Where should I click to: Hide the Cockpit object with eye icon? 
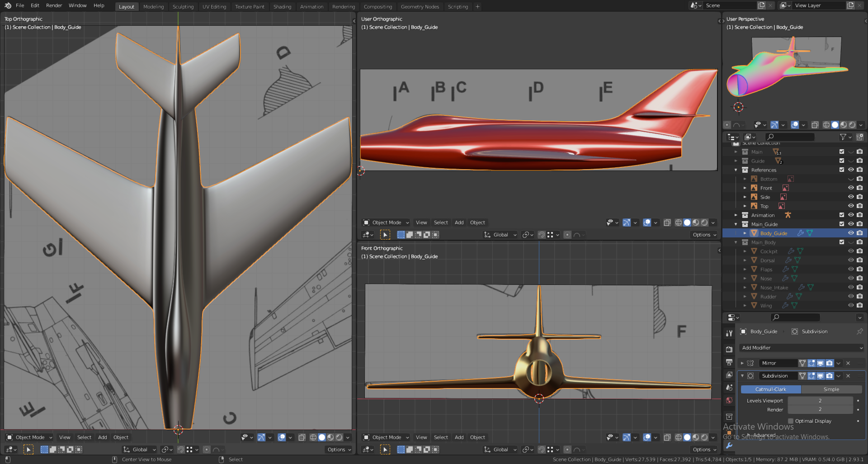click(850, 251)
